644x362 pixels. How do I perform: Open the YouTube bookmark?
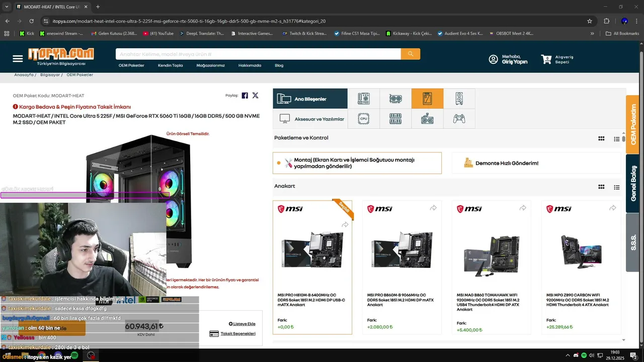[158, 34]
